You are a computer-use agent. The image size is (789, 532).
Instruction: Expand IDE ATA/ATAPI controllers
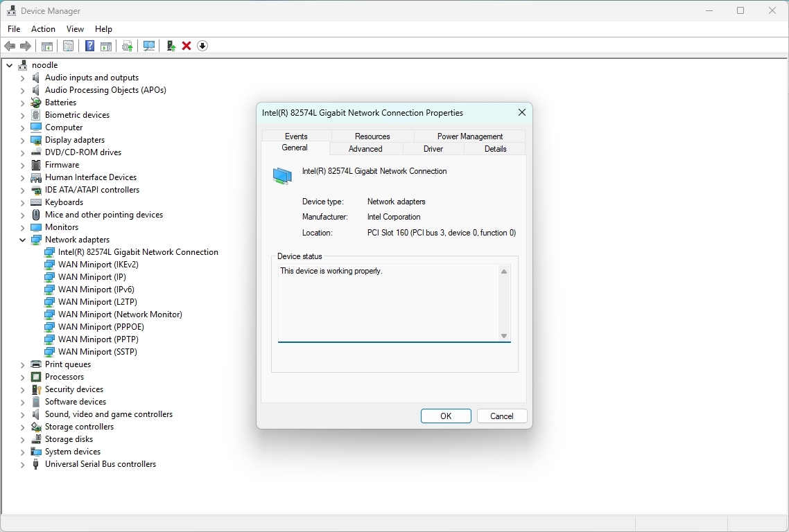click(22, 190)
